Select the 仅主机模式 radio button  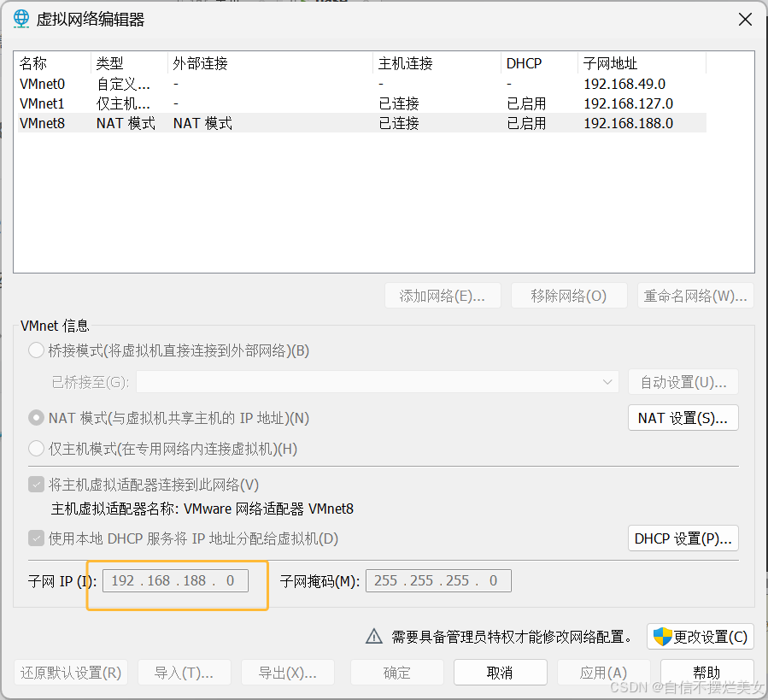click(x=36, y=449)
